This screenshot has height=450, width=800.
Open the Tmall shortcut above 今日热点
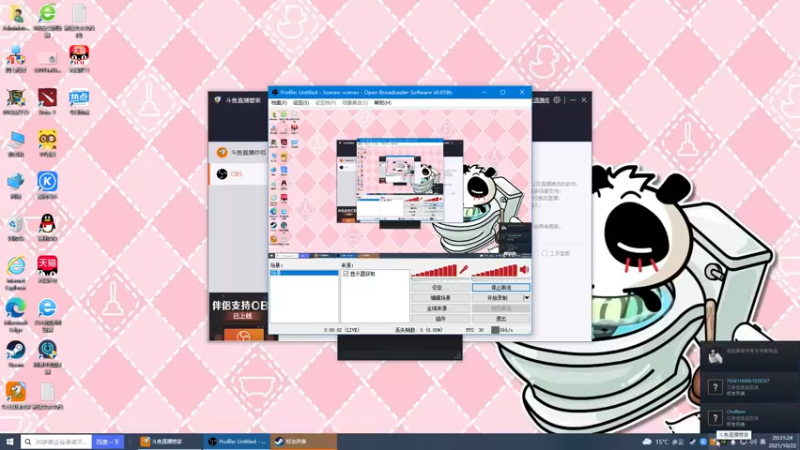tap(79, 59)
